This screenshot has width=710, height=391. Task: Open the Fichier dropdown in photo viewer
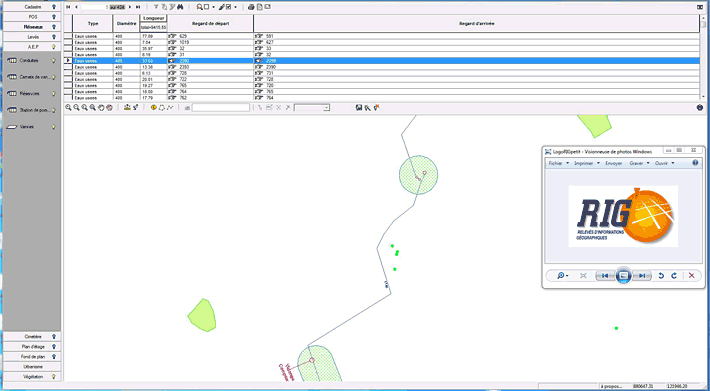[558, 163]
